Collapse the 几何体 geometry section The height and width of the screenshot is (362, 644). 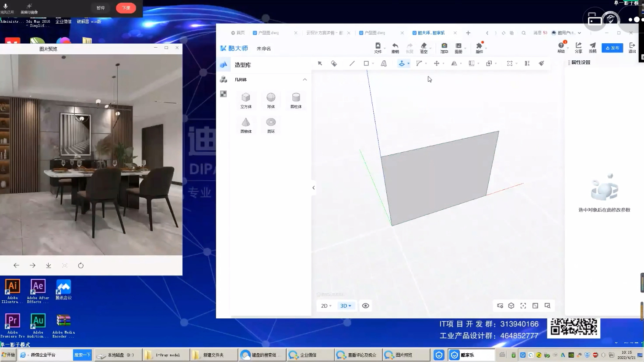tap(305, 80)
